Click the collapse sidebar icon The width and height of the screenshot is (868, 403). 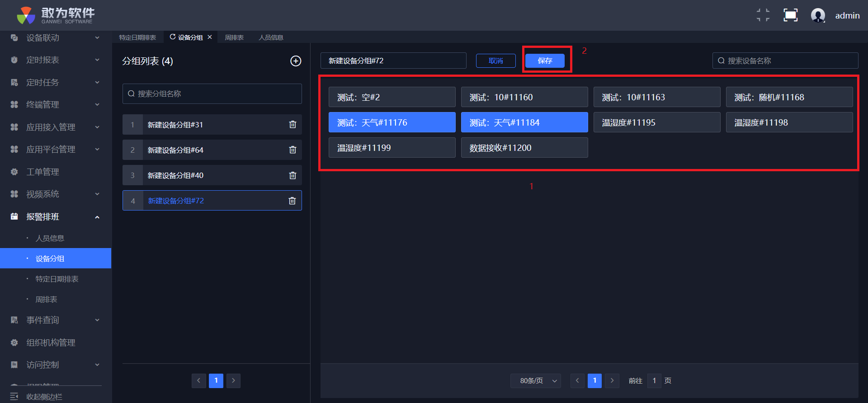point(14,397)
